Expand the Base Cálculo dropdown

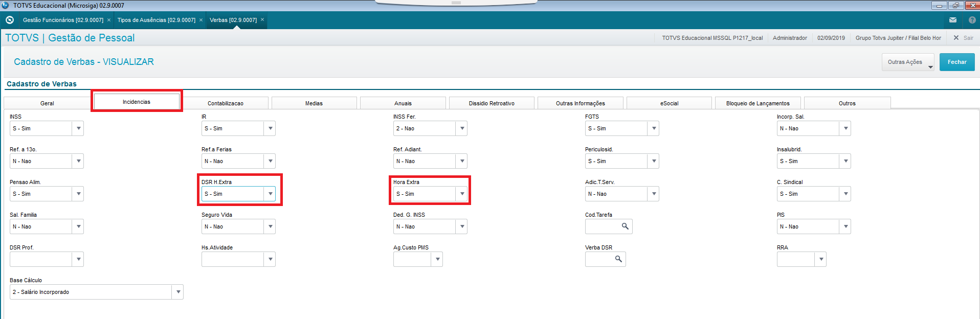[x=178, y=292]
